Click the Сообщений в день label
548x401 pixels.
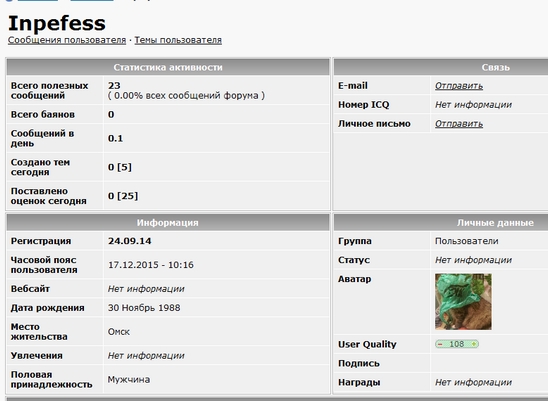(x=42, y=138)
